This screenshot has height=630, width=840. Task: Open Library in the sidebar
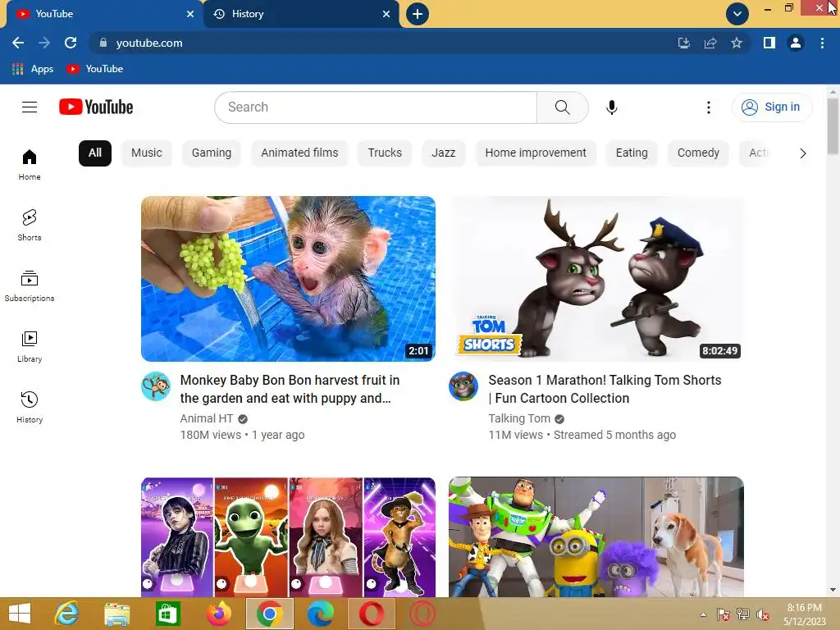[x=30, y=347]
